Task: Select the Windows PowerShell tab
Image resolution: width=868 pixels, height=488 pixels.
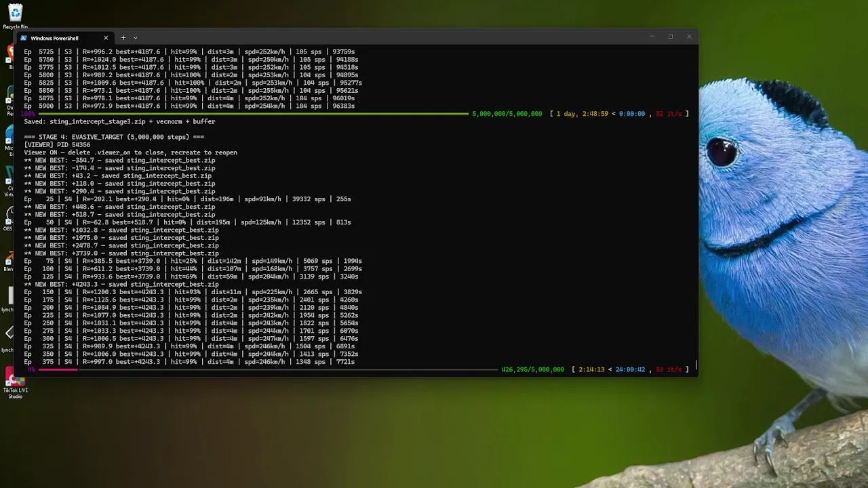Action: [x=64, y=38]
